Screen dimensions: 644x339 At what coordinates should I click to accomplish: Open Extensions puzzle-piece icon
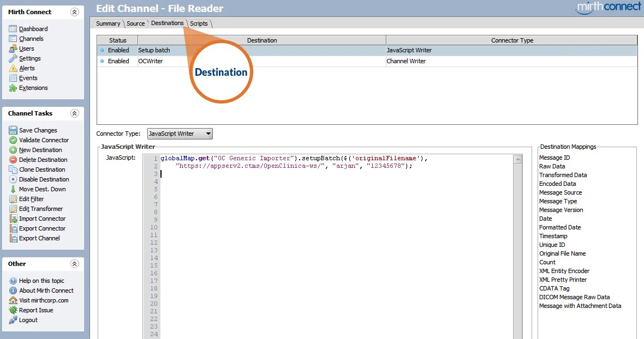tap(13, 88)
